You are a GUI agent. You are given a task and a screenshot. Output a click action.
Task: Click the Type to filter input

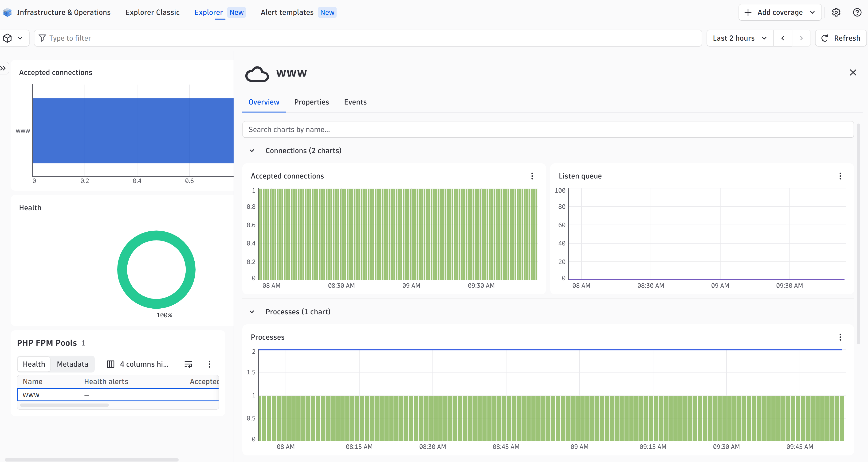click(368, 38)
